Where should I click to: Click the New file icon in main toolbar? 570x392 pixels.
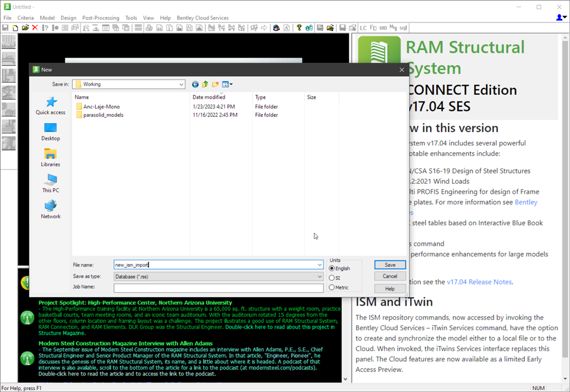[15, 27]
